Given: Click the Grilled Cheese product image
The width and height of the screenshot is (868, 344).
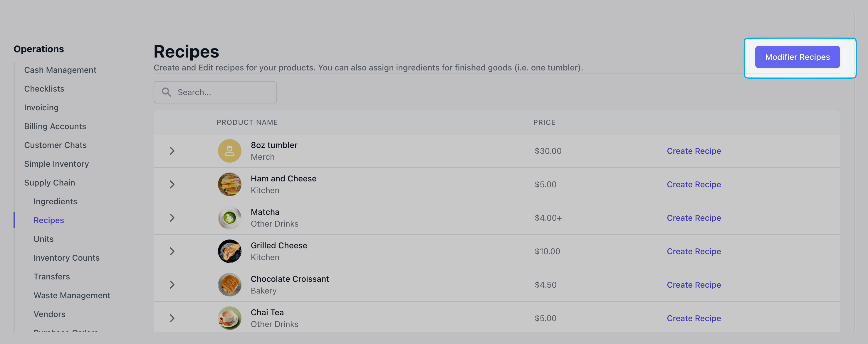Looking at the screenshot, I should (x=229, y=251).
